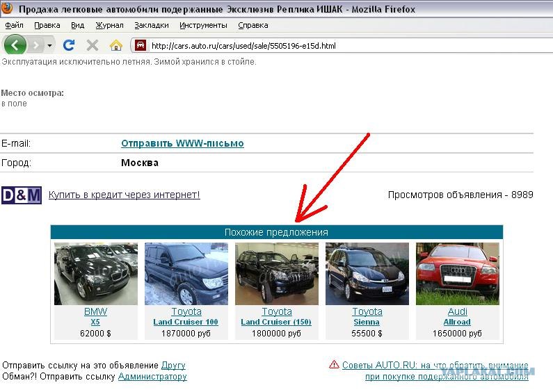553x392 pixels.
Task: Click the X5 model link
Action: pyautogui.click(x=95, y=322)
